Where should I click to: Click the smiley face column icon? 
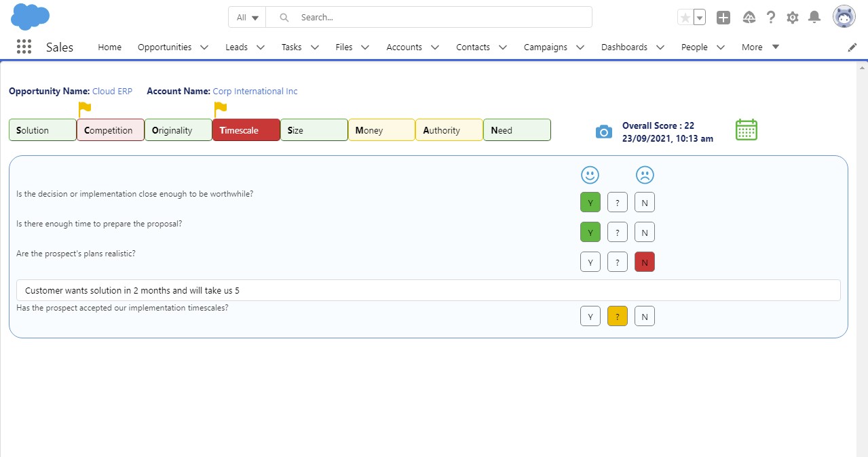(590, 174)
